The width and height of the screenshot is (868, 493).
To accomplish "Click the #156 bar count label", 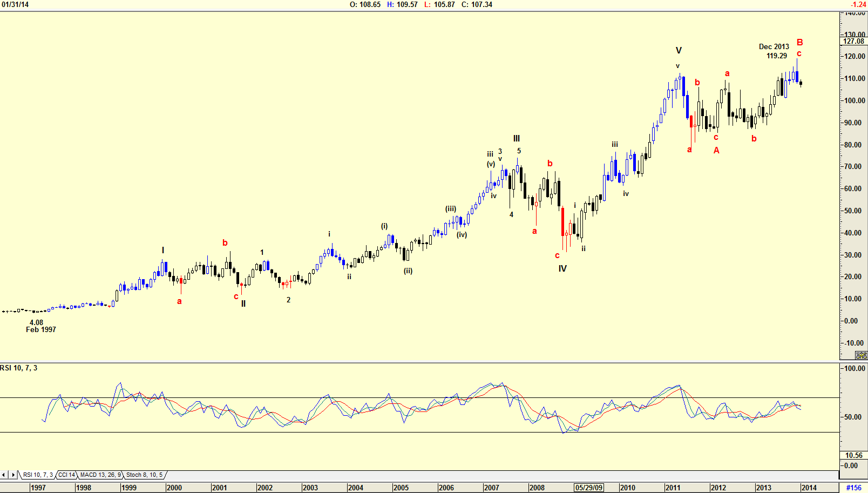I will pos(853,488).
